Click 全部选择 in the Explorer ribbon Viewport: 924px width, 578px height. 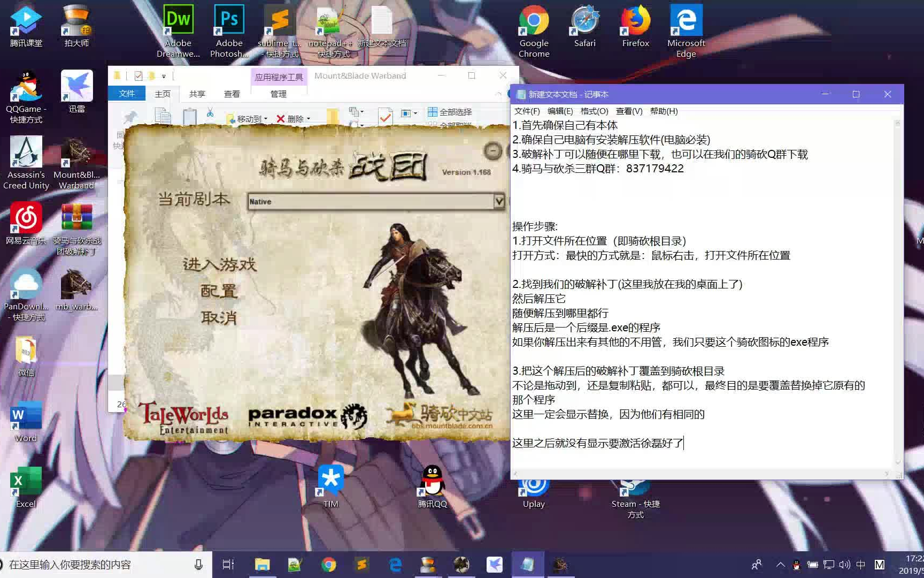[x=450, y=112]
